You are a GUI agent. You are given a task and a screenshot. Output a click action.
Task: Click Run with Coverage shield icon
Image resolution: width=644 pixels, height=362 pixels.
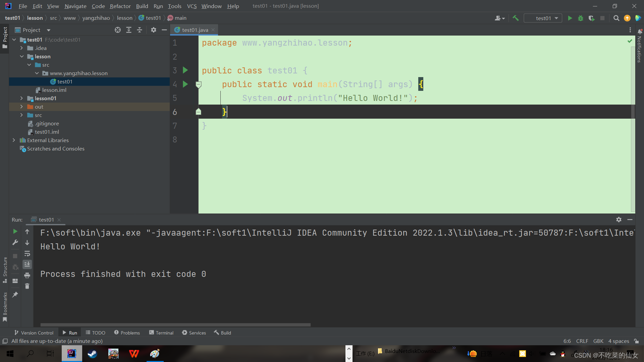pyautogui.click(x=591, y=18)
